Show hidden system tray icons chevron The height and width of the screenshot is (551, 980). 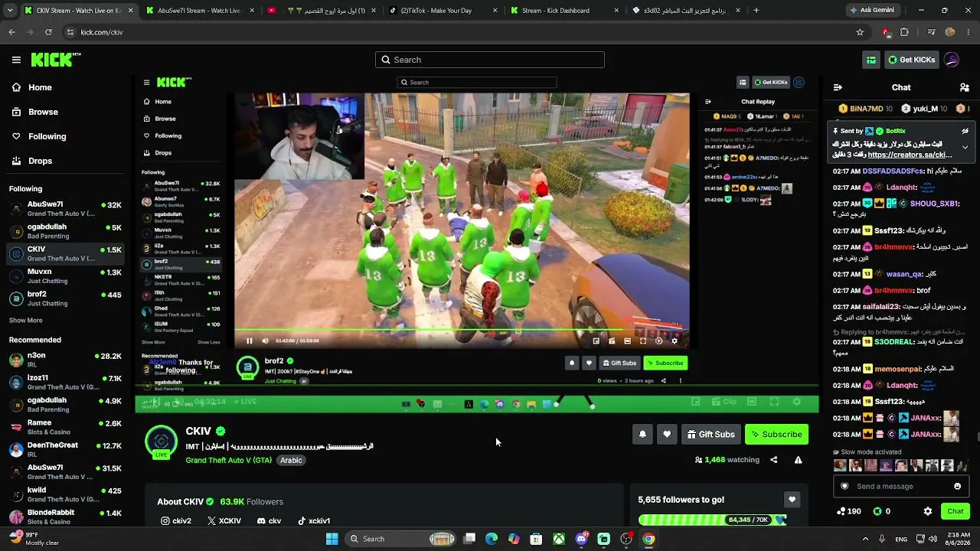point(865,539)
